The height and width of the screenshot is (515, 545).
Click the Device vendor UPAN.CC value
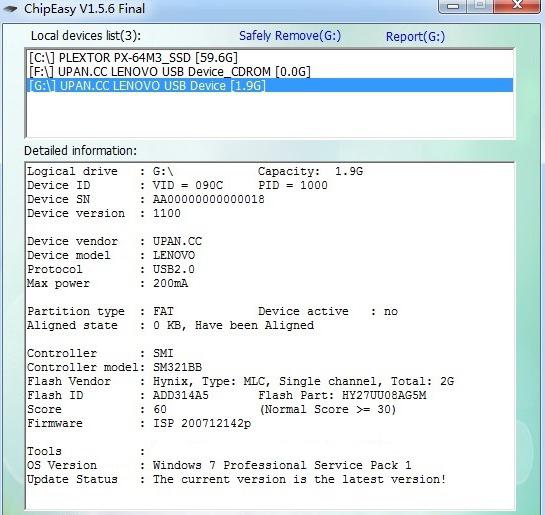177,241
